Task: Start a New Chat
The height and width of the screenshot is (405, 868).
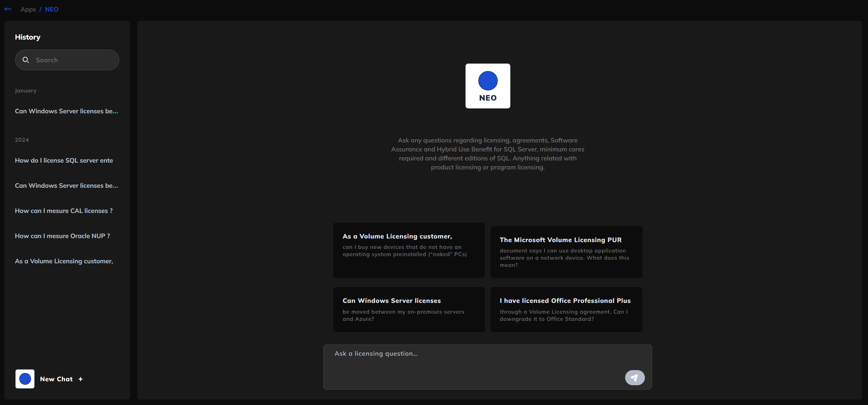Action: (56, 379)
